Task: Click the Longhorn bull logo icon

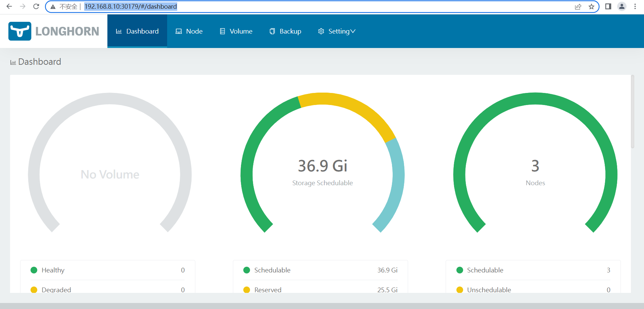Action: pyautogui.click(x=20, y=31)
